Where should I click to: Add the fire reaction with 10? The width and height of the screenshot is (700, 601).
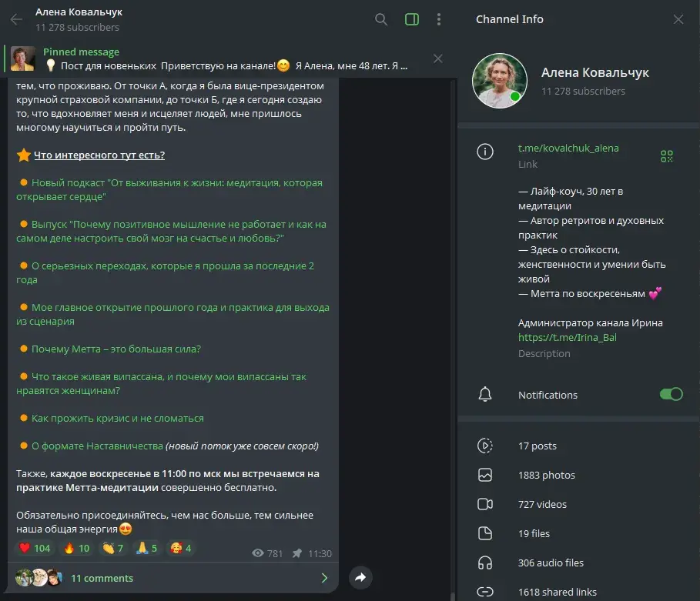click(x=77, y=548)
